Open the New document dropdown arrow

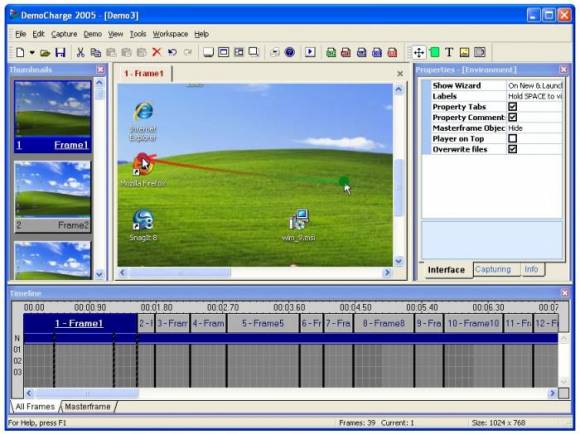click(x=32, y=53)
